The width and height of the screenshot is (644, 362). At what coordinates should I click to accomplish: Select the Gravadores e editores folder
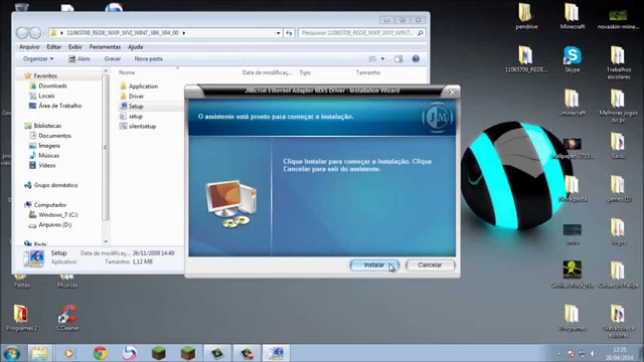[618, 322]
